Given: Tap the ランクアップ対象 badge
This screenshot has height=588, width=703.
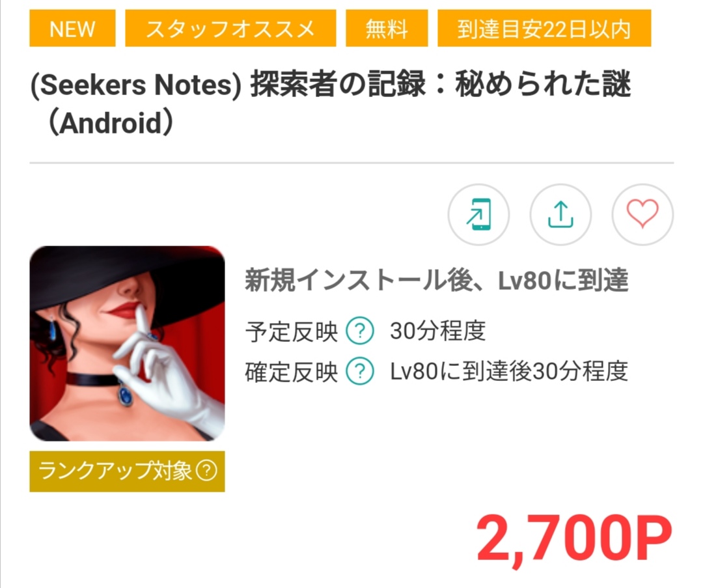Looking at the screenshot, I should click(127, 471).
